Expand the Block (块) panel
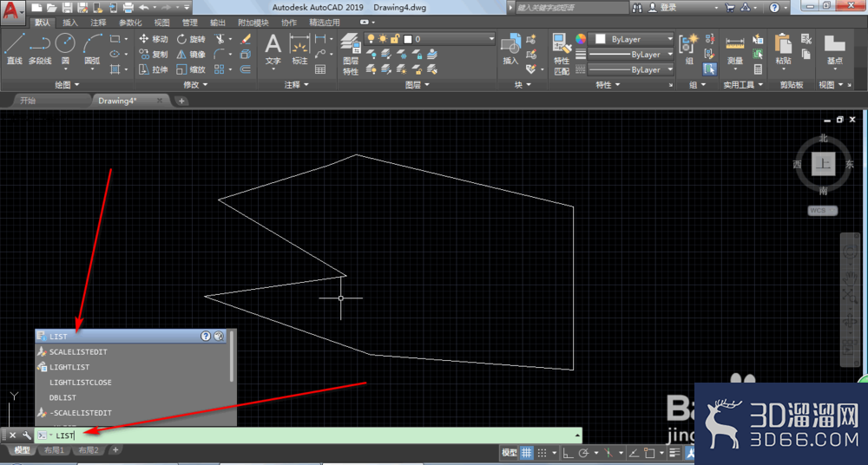The width and height of the screenshot is (868, 465). coord(522,85)
